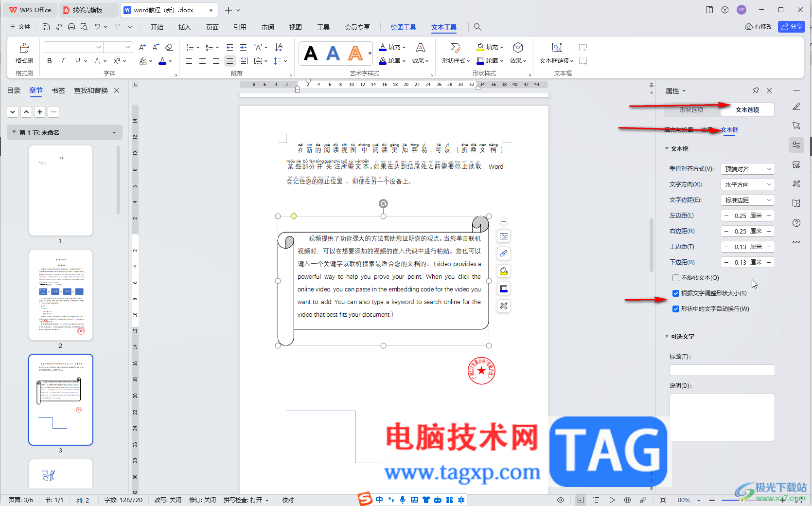This screenshot has width=812, height=506.
Task: Click the eye protection mode status icon
Action: (x=561, y=500)
